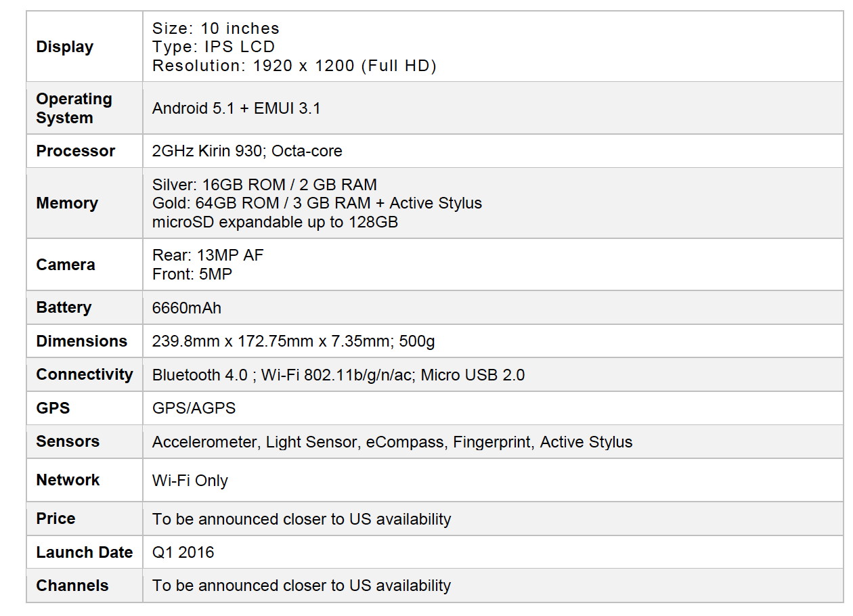Click the Display row label
Viewport: 853px width, 616px height.
[65, 47]
